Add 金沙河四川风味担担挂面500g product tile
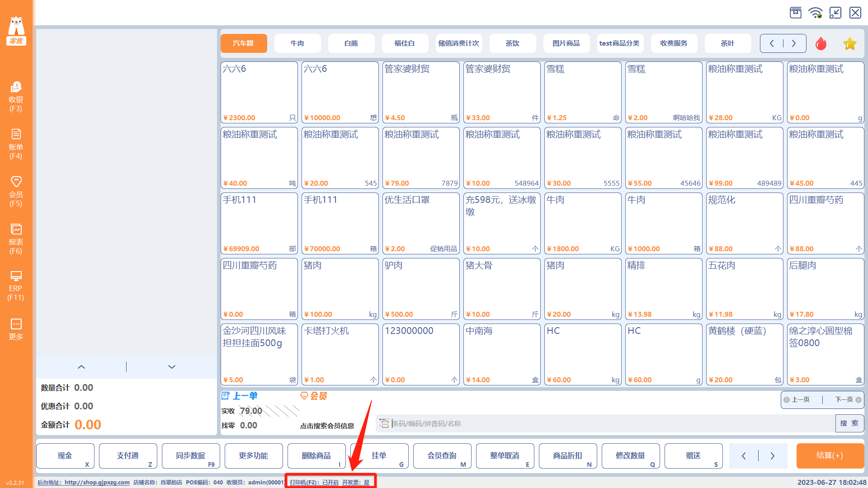868x488 pixels. point(259,355)
